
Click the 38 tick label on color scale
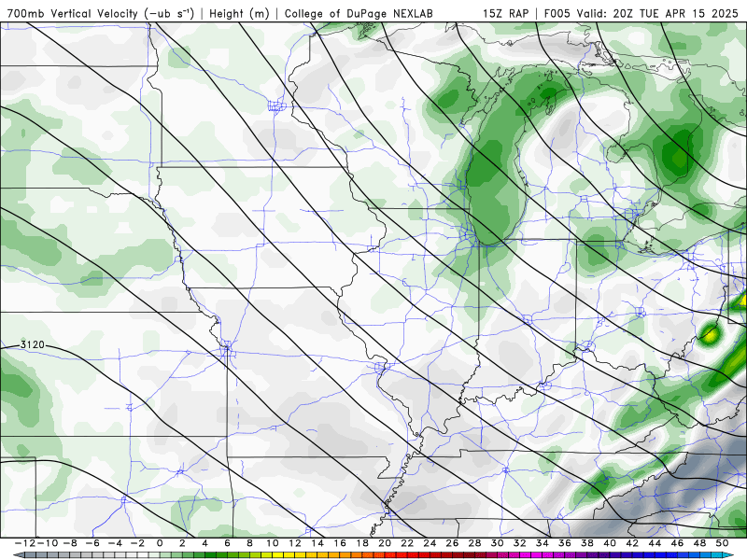pyautogui.click(x=587, y=543)
